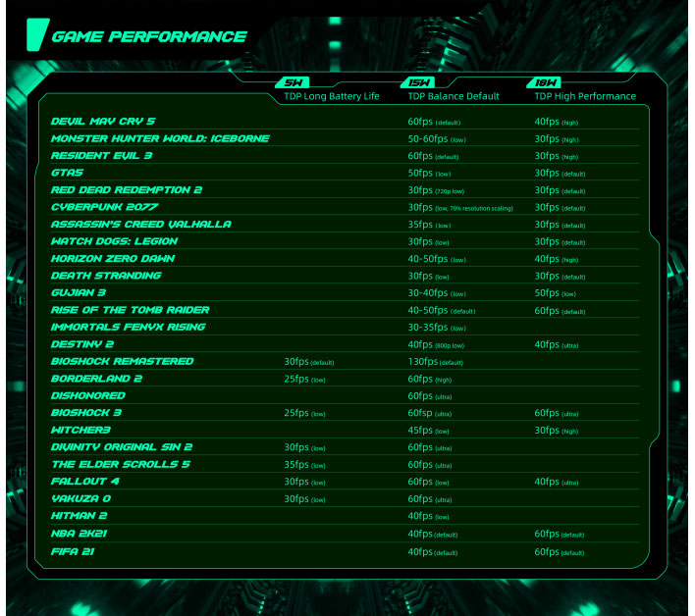Screen dimensions: 695x616
Task: Click the 15W TDP badge
Action: coord(418,82)
